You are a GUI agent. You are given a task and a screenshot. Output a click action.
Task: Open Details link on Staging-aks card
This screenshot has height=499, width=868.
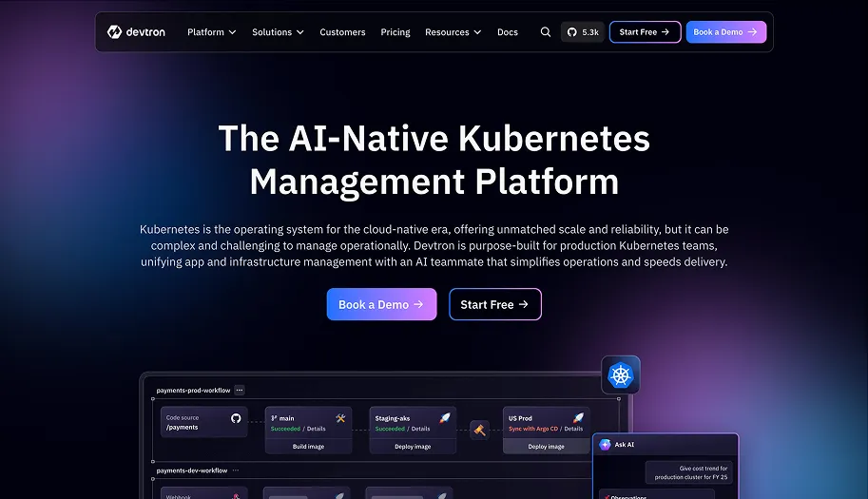coord(421,429)
